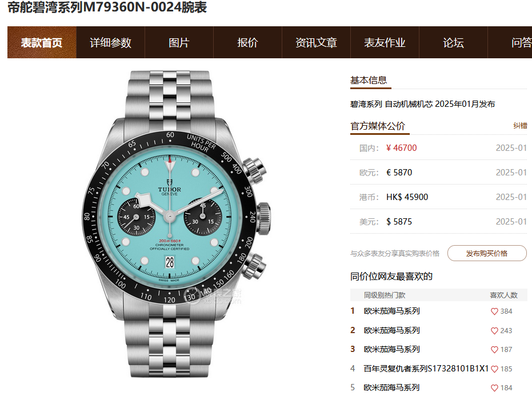Viewport: 532px width, 400px height.
Task: Go to the 报价 tab
Action: 247,42
